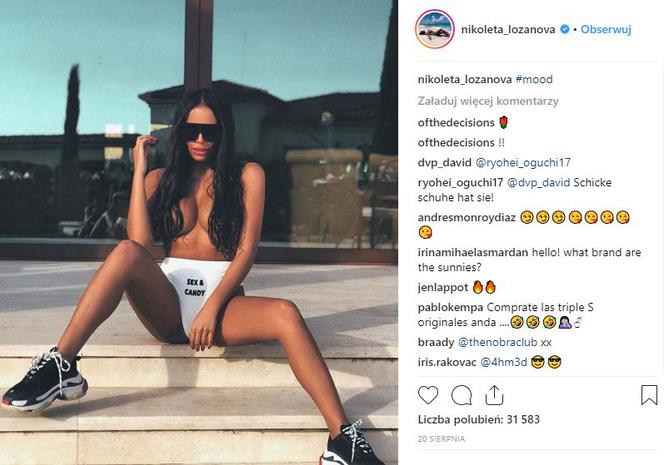Click the 20 SIERPNIA post date
Screen dimensions: 664x465
coord(441,439)
